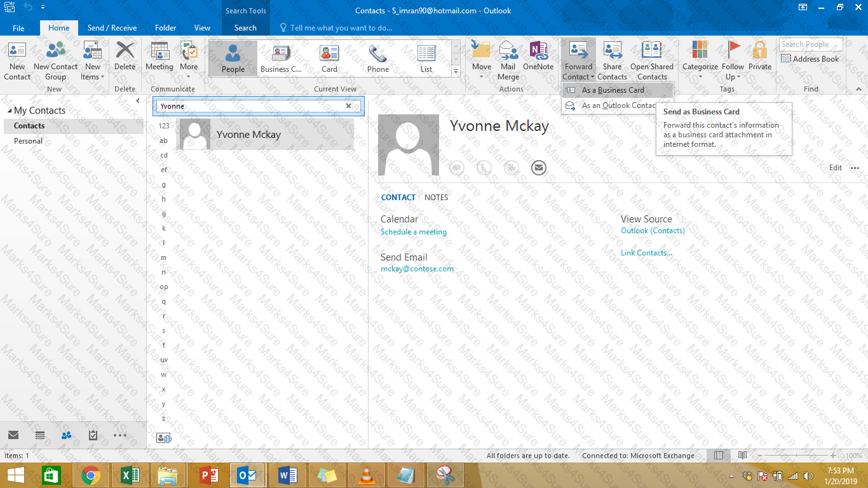This screenshot has width=868, height=488.
Task: Open the Forward Contact dropdown
Action: tap(578, 61)
